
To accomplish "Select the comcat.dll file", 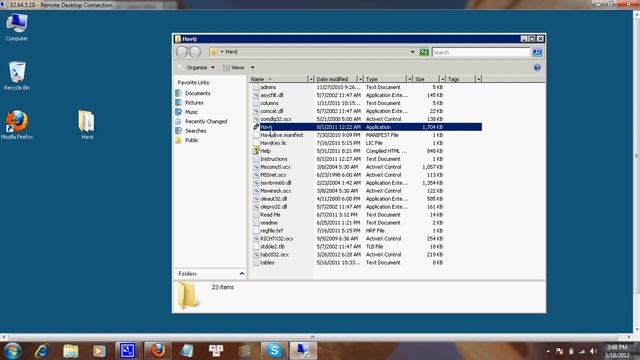I will [271, 111].
